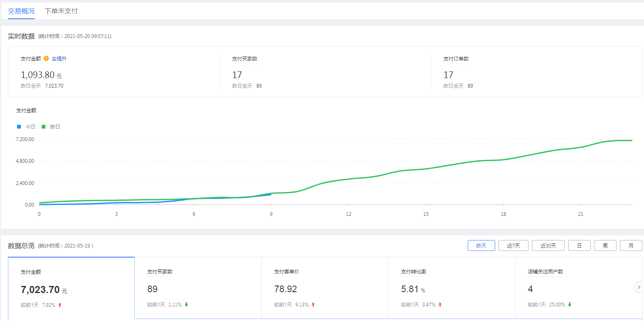Screen dimensions: 644x321
Task: Click the 统计时间 2021-05-19 date text
Action: (x=66, y=246)
